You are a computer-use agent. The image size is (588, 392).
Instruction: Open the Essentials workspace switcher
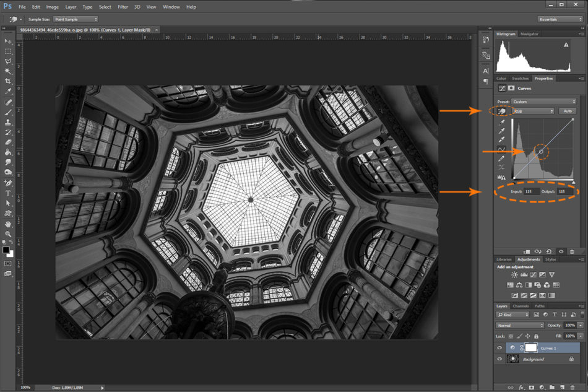[560, 19]
